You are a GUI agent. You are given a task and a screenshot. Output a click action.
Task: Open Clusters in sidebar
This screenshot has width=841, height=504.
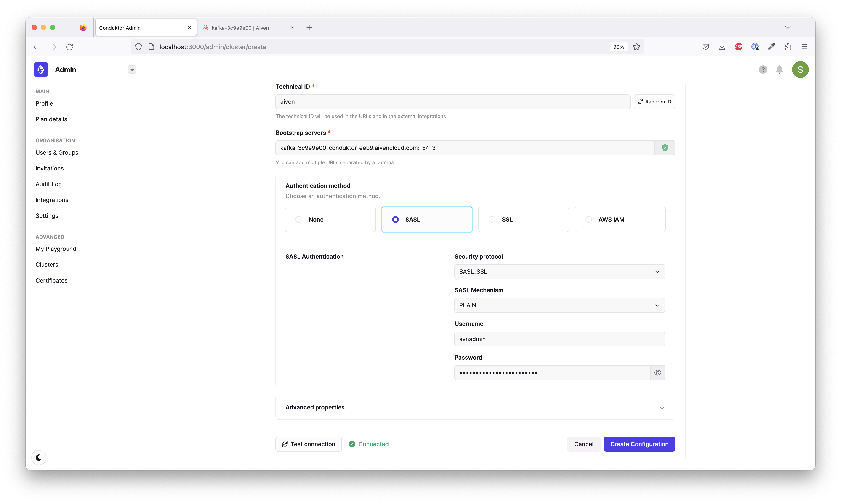click(47, 264)
